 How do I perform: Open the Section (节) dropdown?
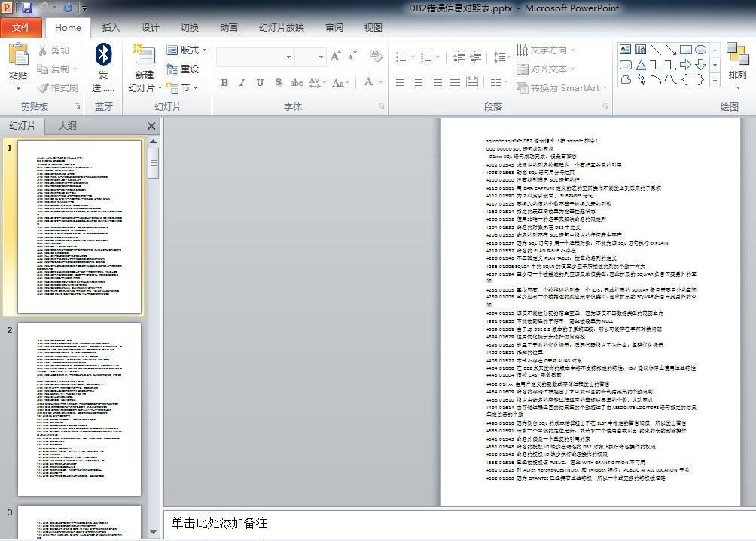pyautogui.click(x=182, y=88)
